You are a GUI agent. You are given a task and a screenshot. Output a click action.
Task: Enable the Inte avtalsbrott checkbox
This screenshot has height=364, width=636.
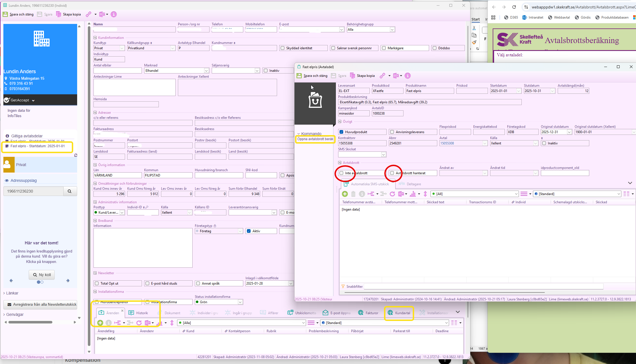coord(342,173)
